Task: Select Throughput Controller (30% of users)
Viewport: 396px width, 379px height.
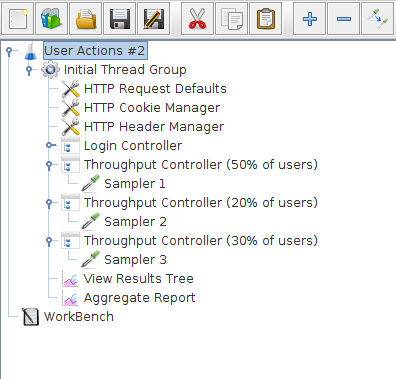Action: pyautogui.click(x=201, y=241)
